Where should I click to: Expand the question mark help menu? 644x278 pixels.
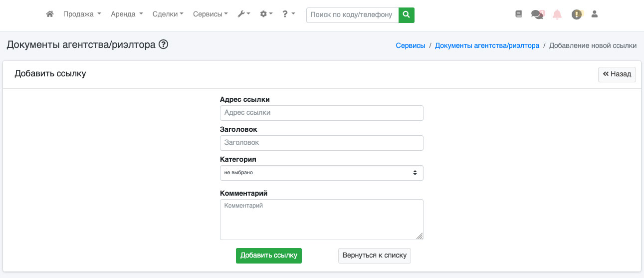point(288,14)
